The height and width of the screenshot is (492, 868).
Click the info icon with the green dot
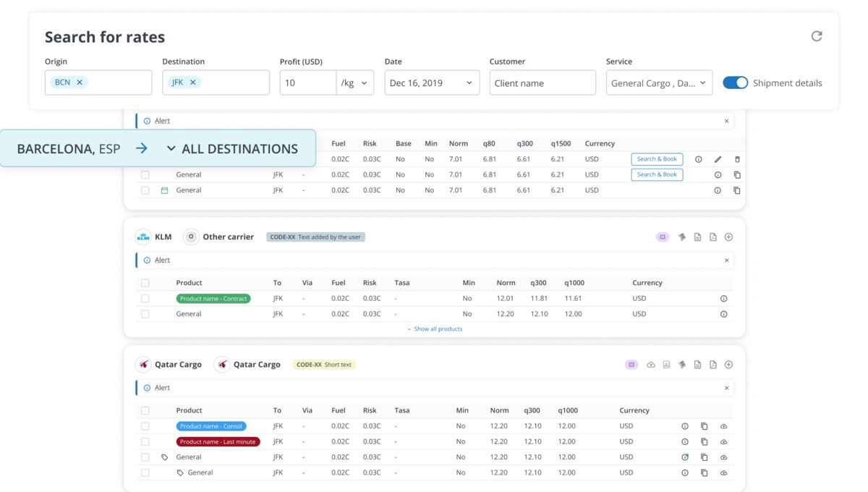[x=685, y=457]
